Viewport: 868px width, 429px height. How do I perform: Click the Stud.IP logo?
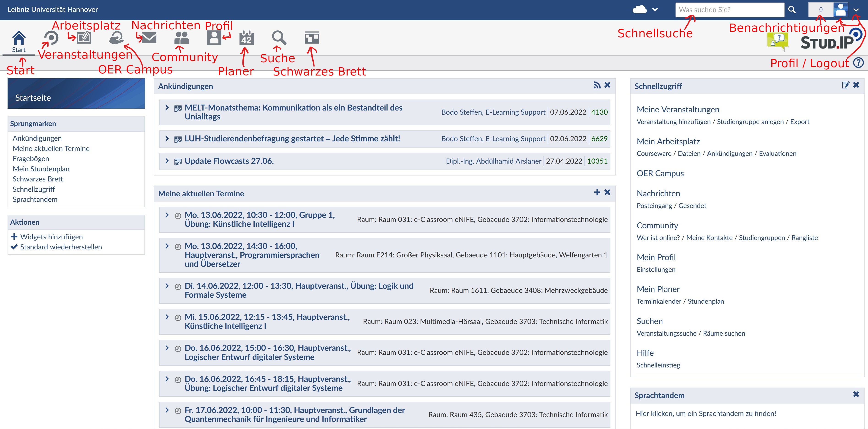coord(831,40)
